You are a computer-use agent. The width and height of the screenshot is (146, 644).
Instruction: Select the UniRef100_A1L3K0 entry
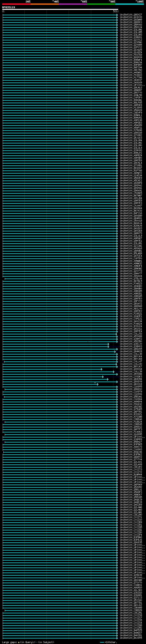tap(131, 590)
